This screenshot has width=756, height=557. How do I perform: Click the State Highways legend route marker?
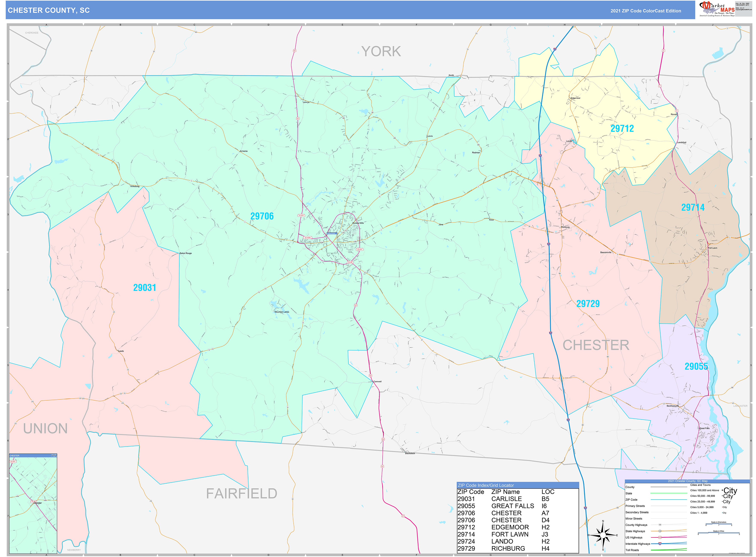[660, 531]
